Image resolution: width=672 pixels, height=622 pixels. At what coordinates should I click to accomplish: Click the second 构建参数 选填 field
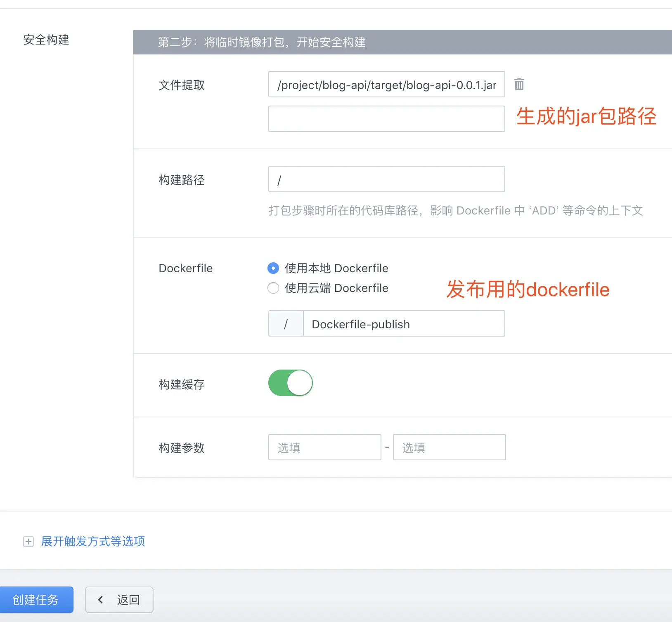(x=450, y=447)
